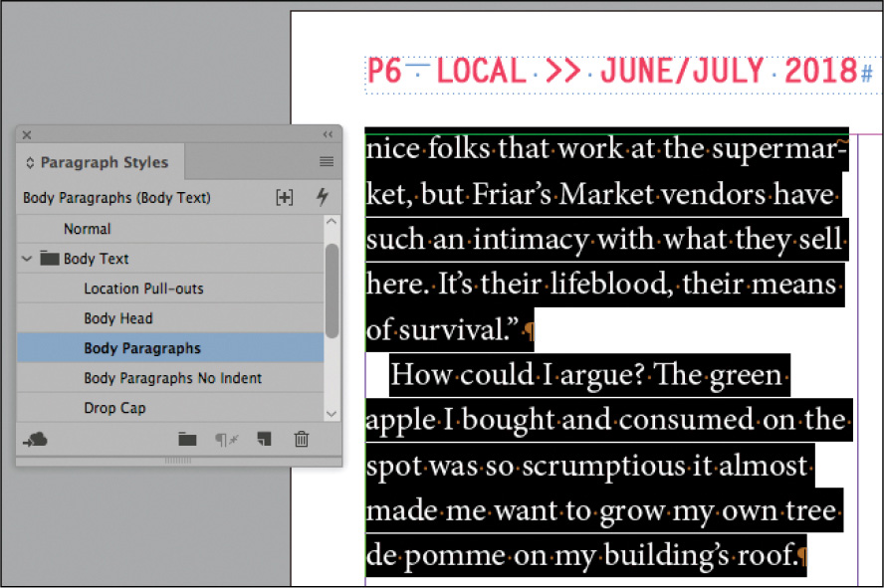
Task: Click the Quick Apply lightning bolt icon
Action: point(323,197)
